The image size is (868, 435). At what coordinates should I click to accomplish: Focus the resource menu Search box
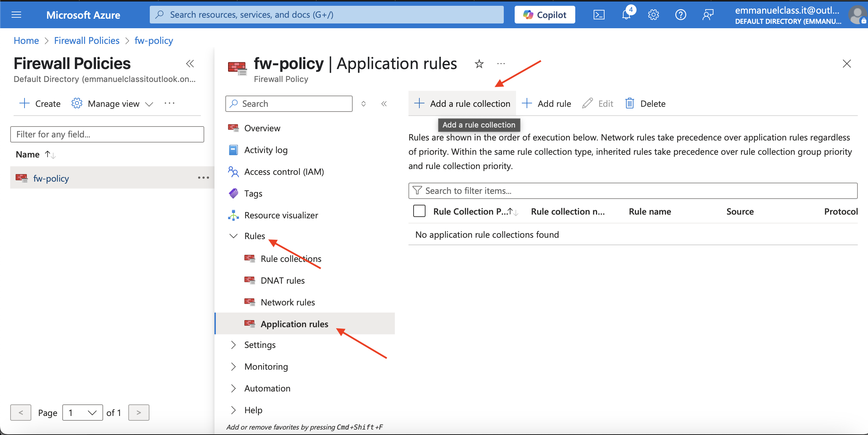tap(289, 104)
